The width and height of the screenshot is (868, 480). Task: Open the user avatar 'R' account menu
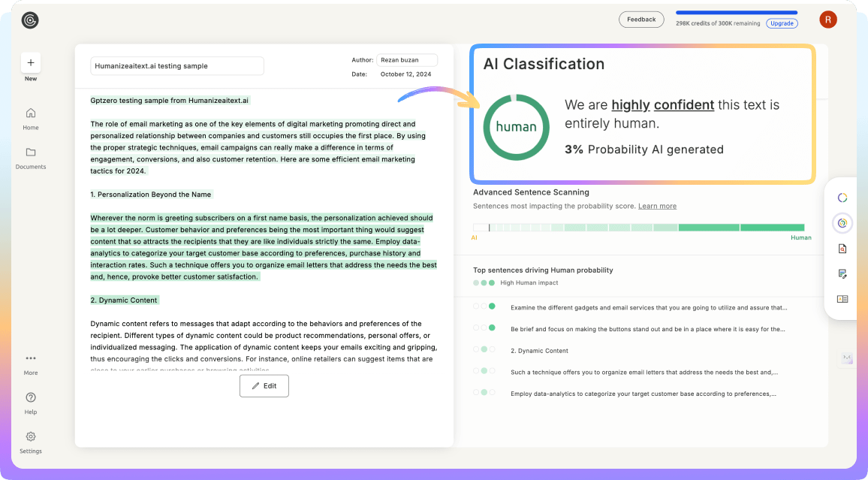828,20
